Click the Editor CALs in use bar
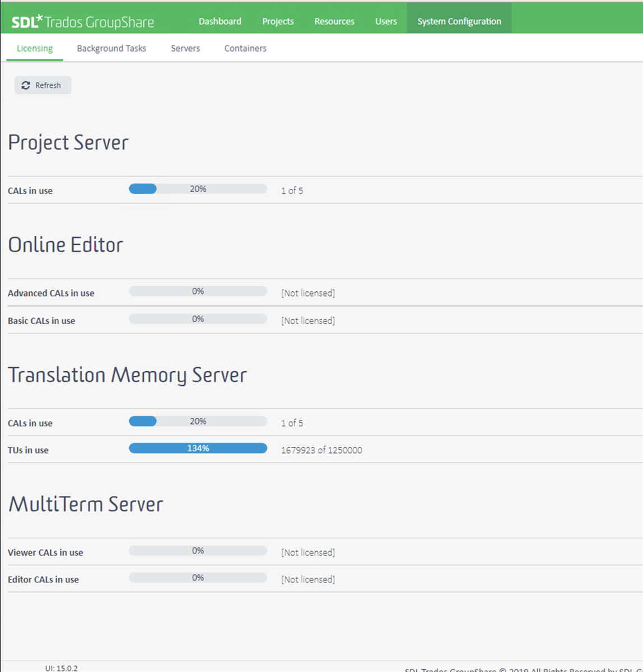The width and height of the screenshot is (643, 672). coord(198,578)
